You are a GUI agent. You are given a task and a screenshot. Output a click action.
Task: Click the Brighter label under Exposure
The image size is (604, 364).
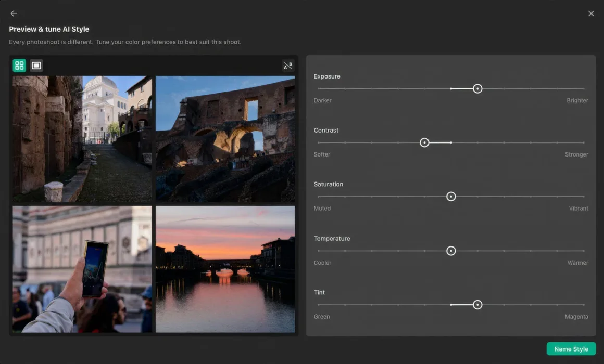point(577,100)
